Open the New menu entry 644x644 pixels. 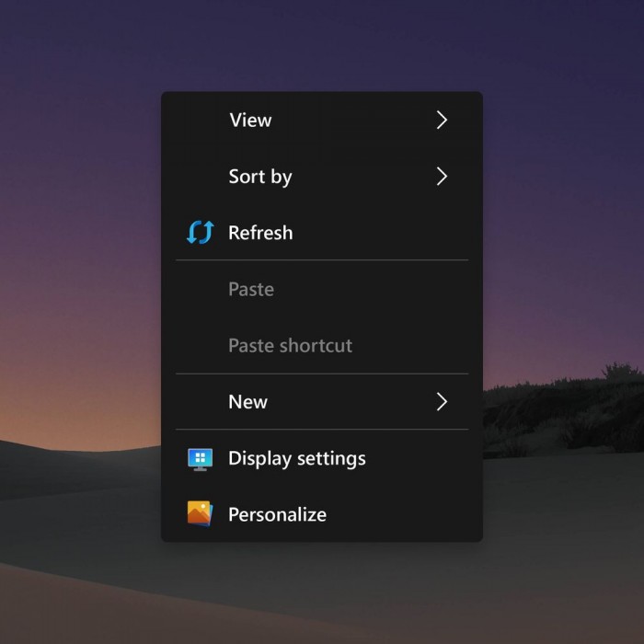pos(322,402)
